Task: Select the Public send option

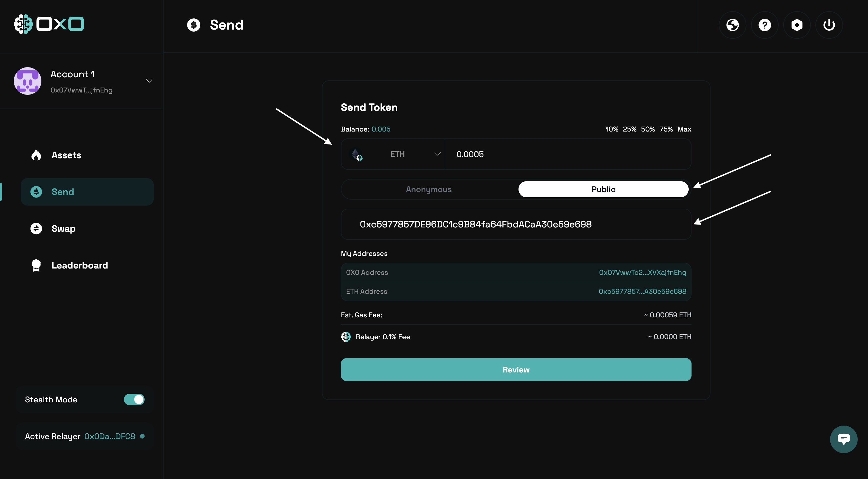Action: 603,189
